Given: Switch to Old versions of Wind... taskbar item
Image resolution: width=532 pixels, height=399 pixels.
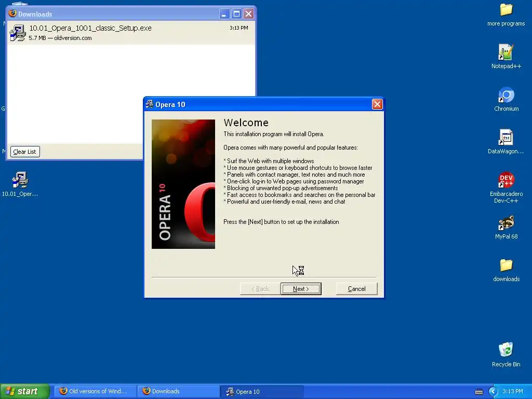Looking at the screenshot, I should pos(95,392).
